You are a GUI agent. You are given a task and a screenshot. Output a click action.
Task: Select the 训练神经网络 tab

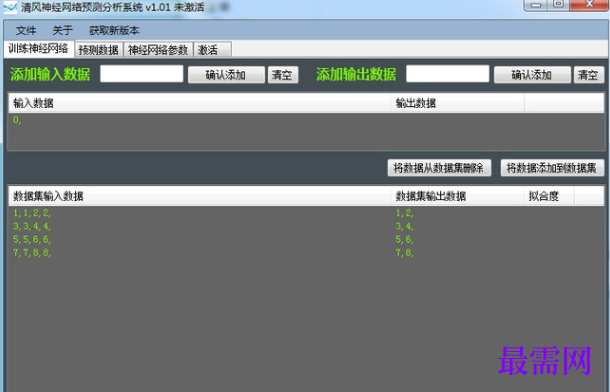tap(39, 49)
